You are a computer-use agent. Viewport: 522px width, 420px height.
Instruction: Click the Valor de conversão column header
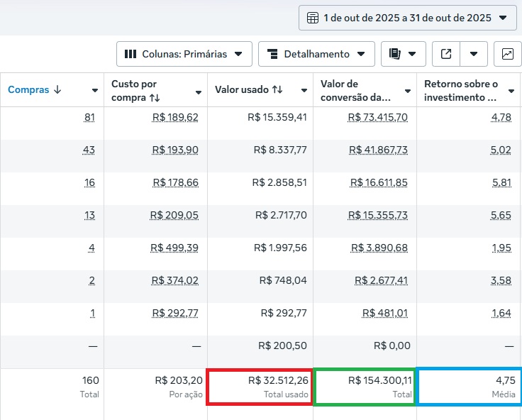pyautogui.click(x=355, y=90)
